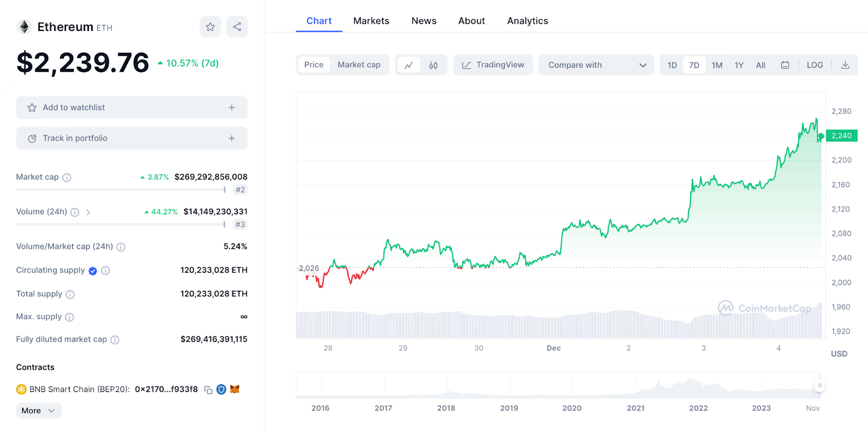Click the blue shield icon beside contract
This screenshot has width=868, height=432.
click(221, 389)
